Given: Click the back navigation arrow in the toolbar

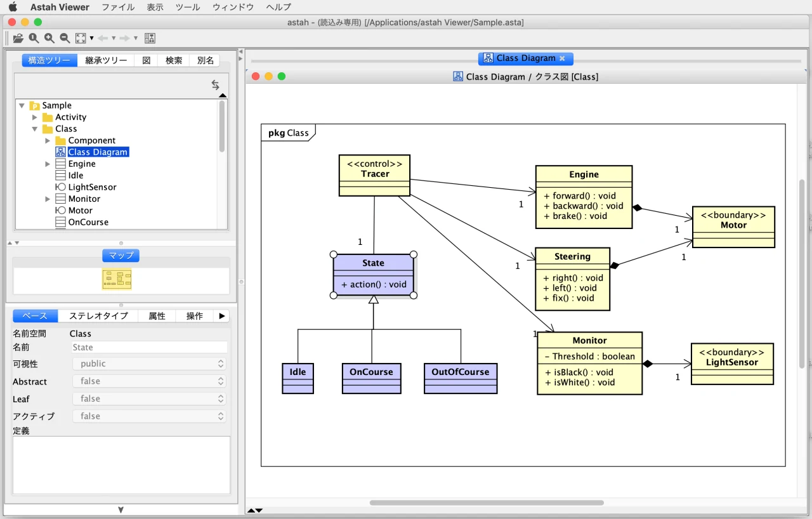Looking at the screenshot, I should (x=103, y=38).
